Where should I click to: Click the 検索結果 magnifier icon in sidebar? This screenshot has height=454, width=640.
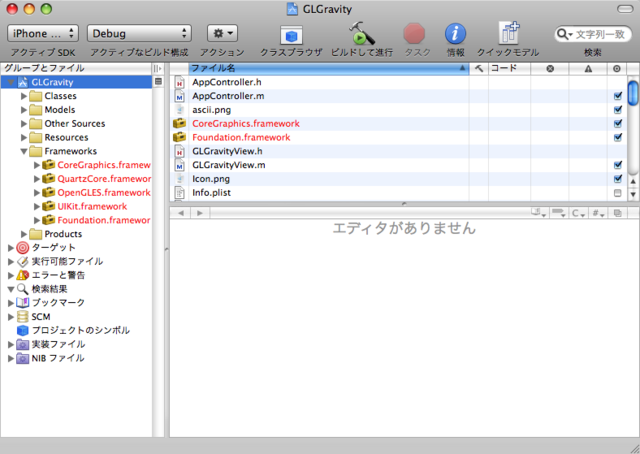(22, 289)
